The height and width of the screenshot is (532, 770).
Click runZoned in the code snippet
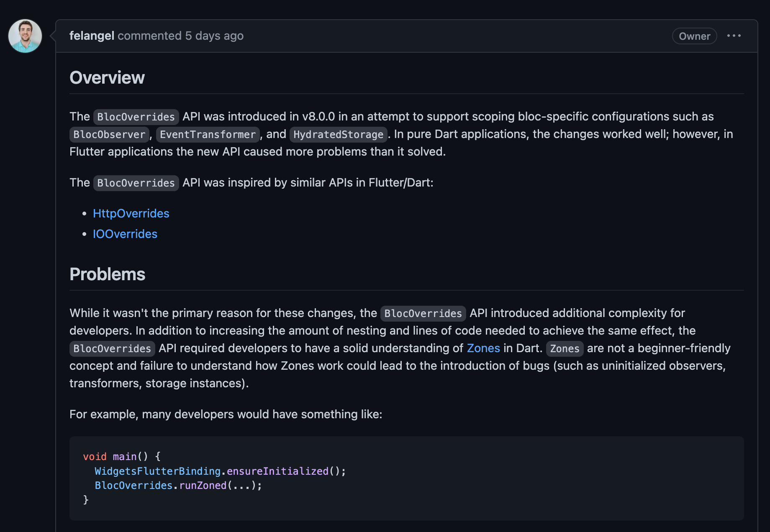203,486
